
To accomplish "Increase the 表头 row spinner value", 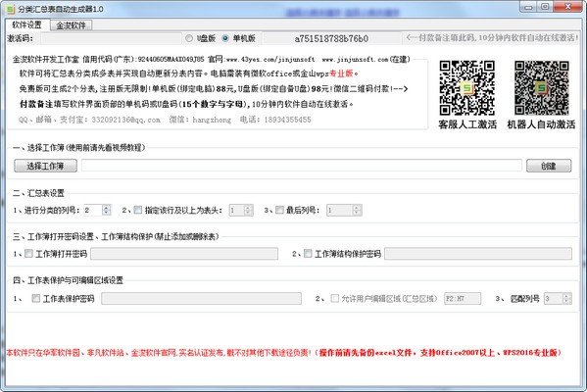I will pyautogui.click(x=249, y=208).
